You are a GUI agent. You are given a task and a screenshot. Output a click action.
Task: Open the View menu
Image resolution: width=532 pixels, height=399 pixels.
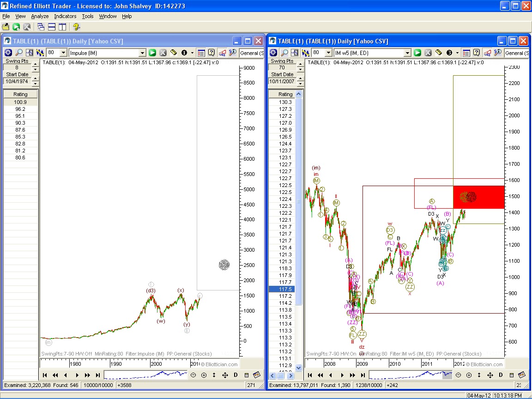click(x=20, y=16)
